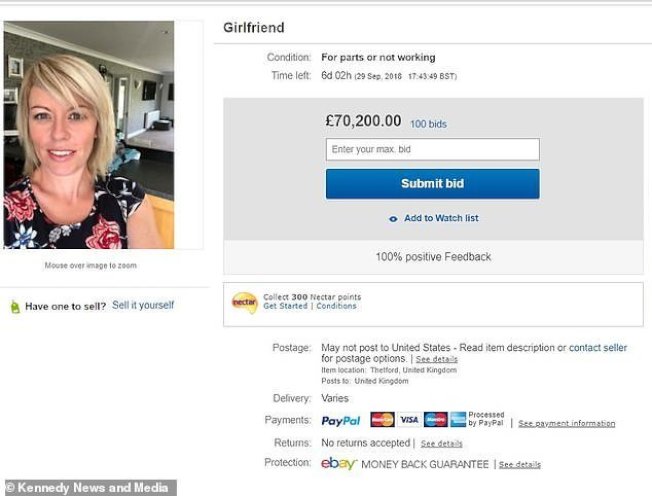Open the Nectar 'Conditions' link
Screen dimensions: 652x496
click(x=335, y=306)
